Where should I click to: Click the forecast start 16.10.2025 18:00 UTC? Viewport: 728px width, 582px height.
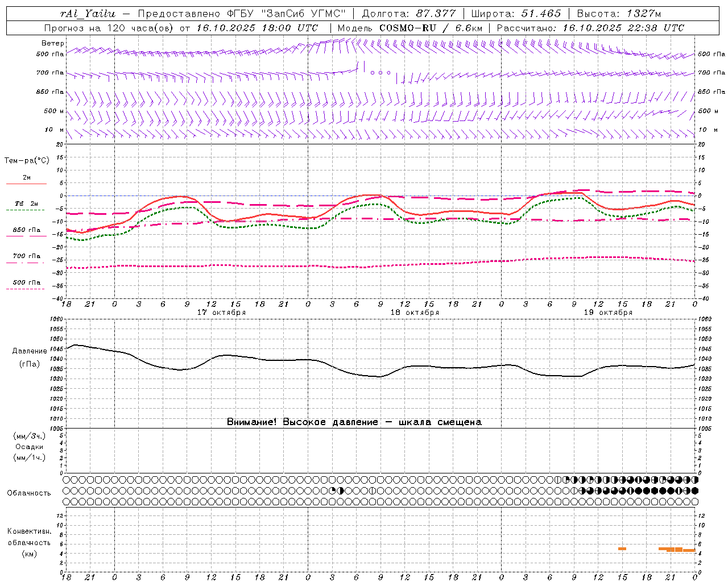(258, 28)
